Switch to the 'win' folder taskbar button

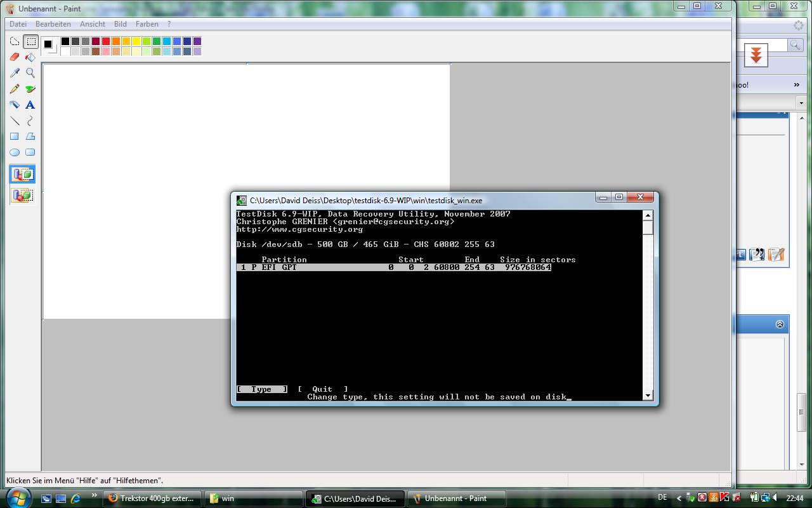[x=254, y=498]
